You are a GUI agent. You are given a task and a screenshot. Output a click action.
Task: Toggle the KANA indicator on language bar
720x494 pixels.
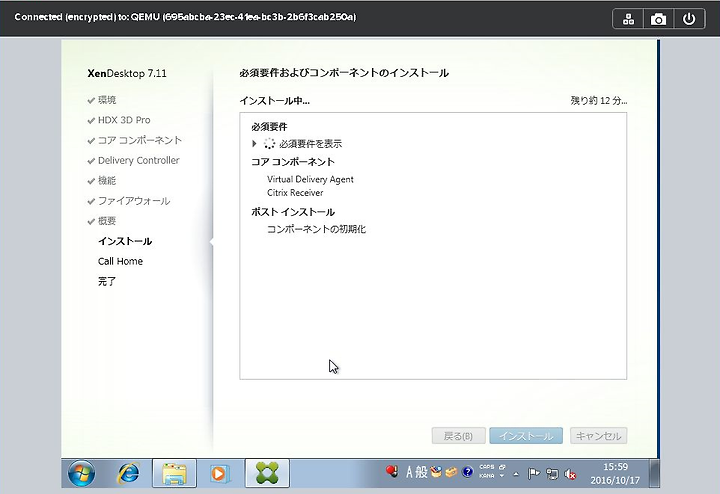point(487,476)
